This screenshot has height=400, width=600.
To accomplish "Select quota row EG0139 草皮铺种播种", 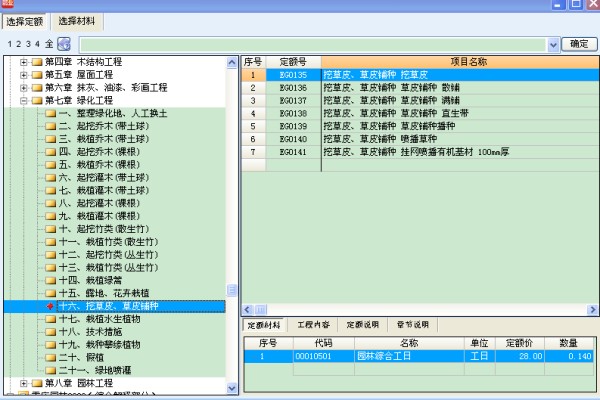I will pyautogui.click(x=420, y=126).
